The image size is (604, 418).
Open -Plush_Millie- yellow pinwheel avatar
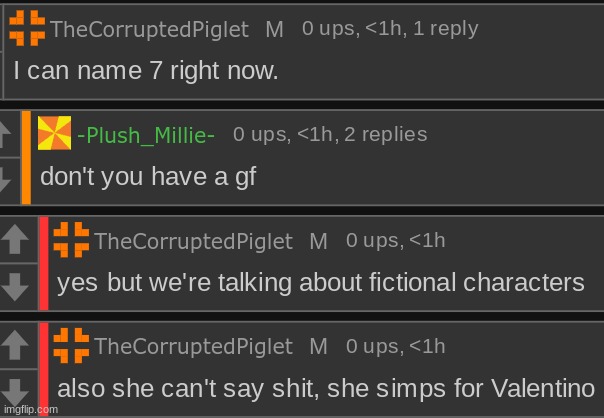(x=54, y=133)
